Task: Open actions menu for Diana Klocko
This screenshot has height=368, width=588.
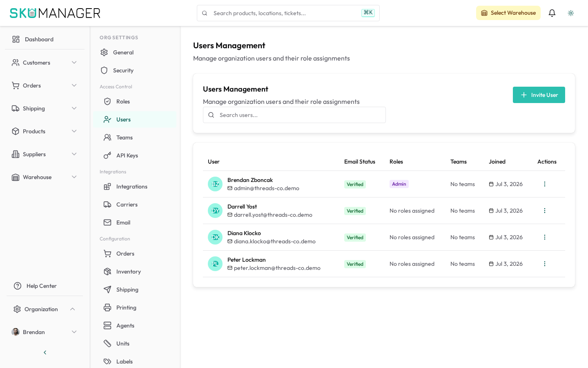Action: 545,237
